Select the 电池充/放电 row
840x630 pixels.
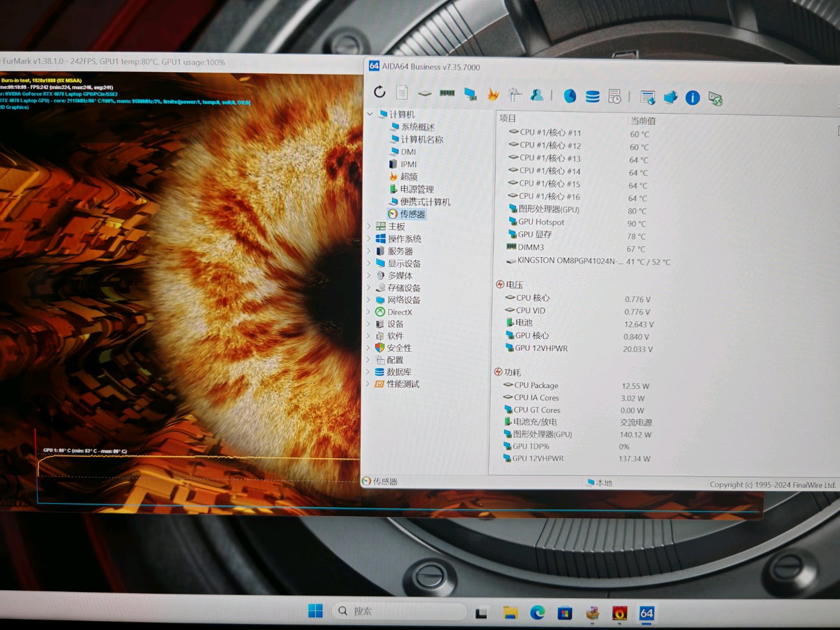coord(578,422)
